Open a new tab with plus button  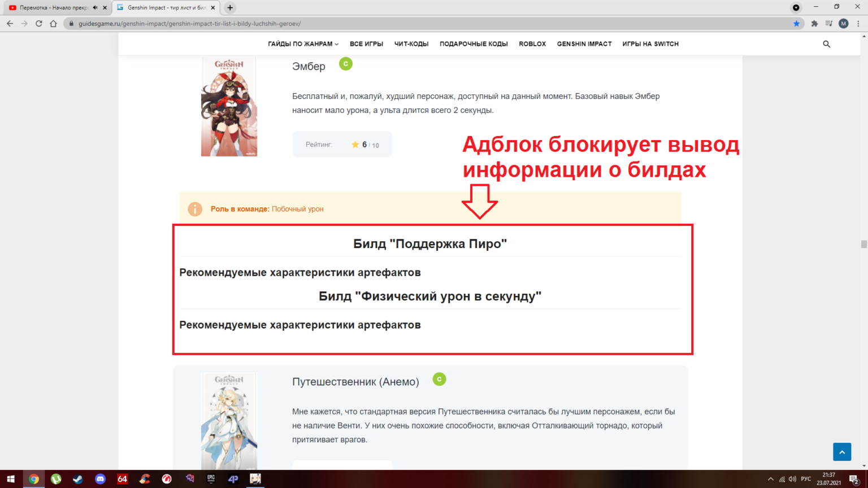(229, 8)
